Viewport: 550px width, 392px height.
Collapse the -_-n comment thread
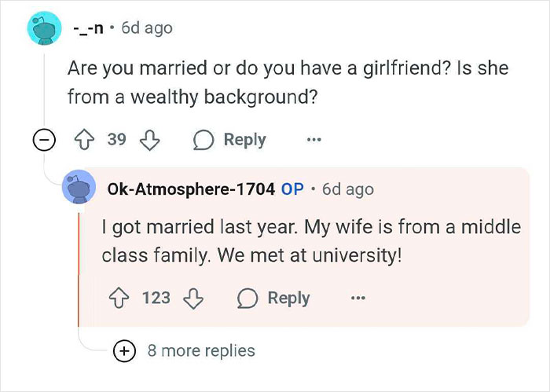coord(44,141)
